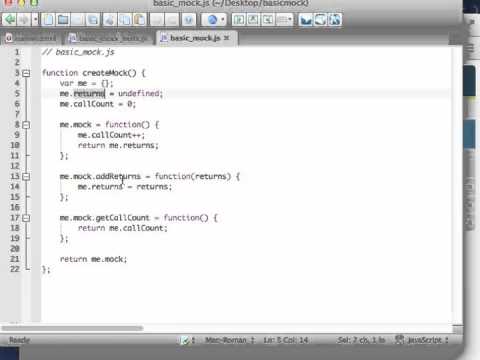Viewport: 480px width, 360px height.
Task: Click the Redo toolbar button
Action: (172, 20)
